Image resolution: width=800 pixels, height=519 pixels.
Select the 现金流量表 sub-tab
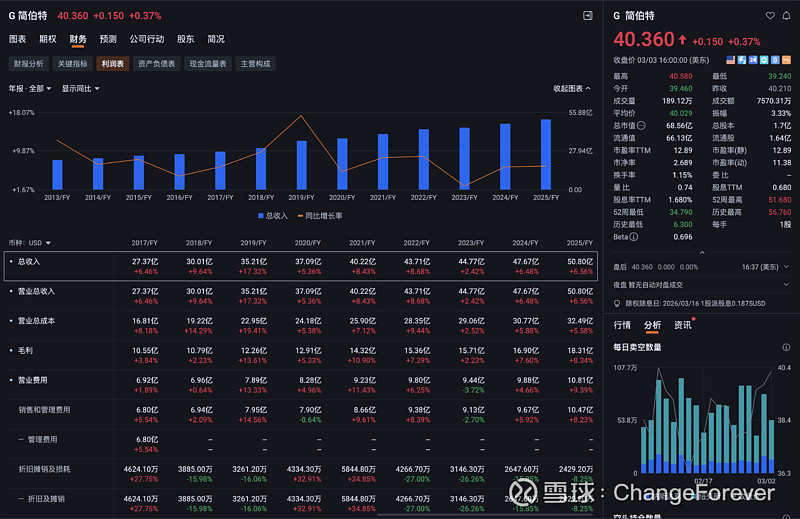point(208,64)
